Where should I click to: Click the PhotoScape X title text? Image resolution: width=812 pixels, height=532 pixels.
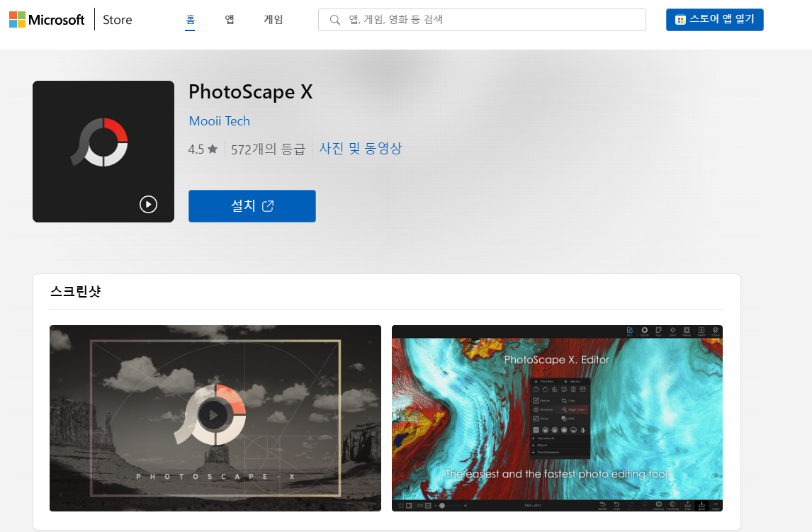click(251, 92)
